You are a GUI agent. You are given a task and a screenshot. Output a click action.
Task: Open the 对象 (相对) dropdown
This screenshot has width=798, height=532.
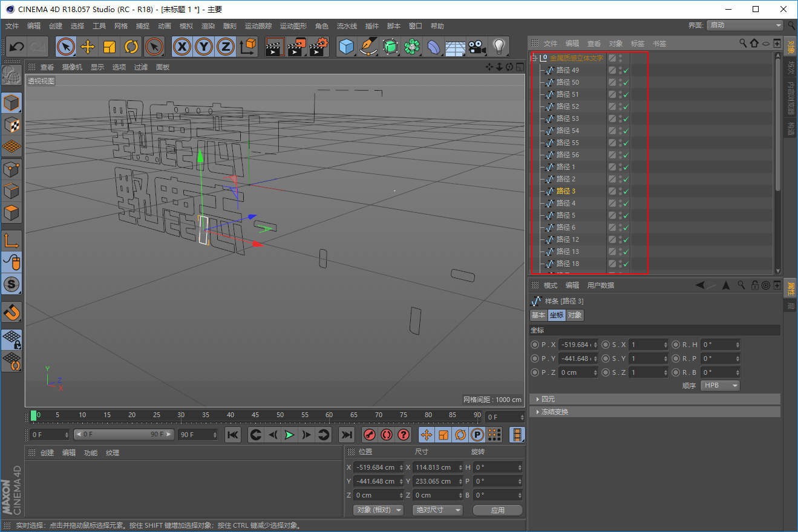pos(378,510)
